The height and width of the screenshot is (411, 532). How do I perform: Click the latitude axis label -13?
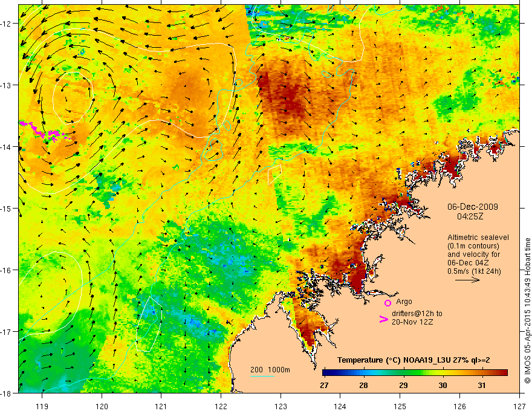pyautogui.click(x=6, y=85)
